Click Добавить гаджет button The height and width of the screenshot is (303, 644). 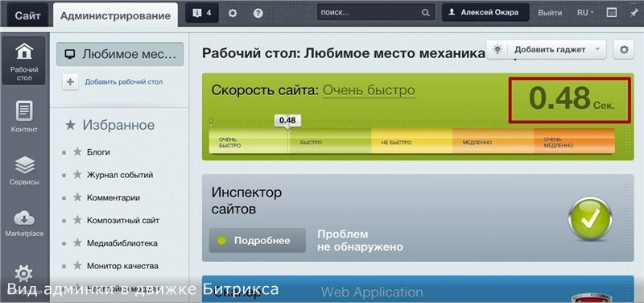click(x=547, y=50)
